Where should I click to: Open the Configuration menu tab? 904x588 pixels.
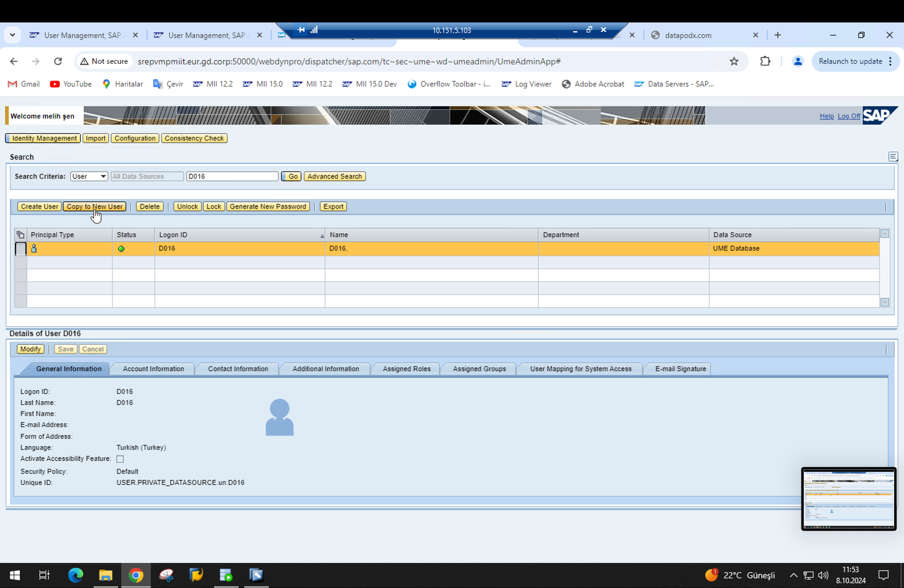(135, 138)
